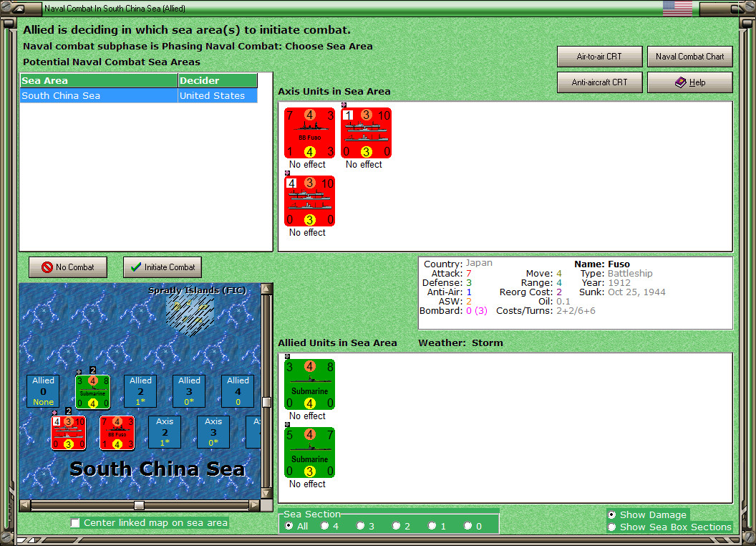The height and width of the screenshot is (546, 756).
Task: Click the map scroll down arrow
Action: click(266, 494)
